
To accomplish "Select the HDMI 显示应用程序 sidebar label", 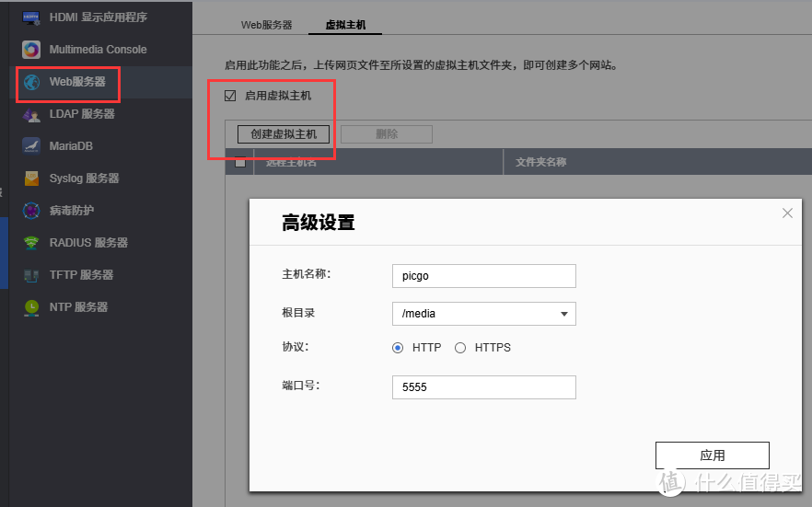I will pyautogui.click(x=99, y=17).
